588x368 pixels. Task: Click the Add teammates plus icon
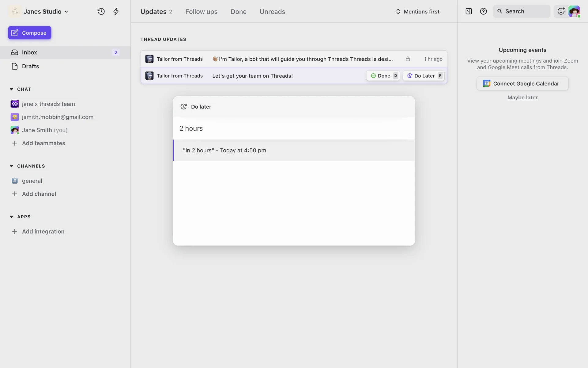pos(14,143)
